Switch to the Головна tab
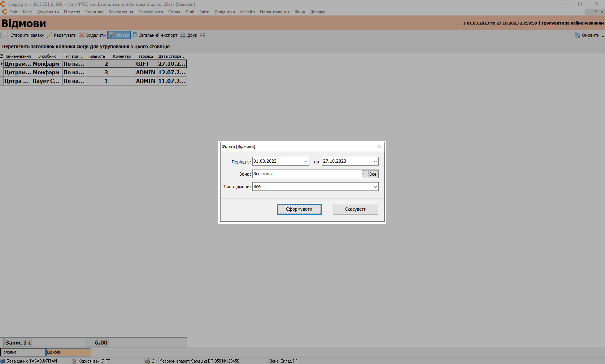 (x=23, y=352)
